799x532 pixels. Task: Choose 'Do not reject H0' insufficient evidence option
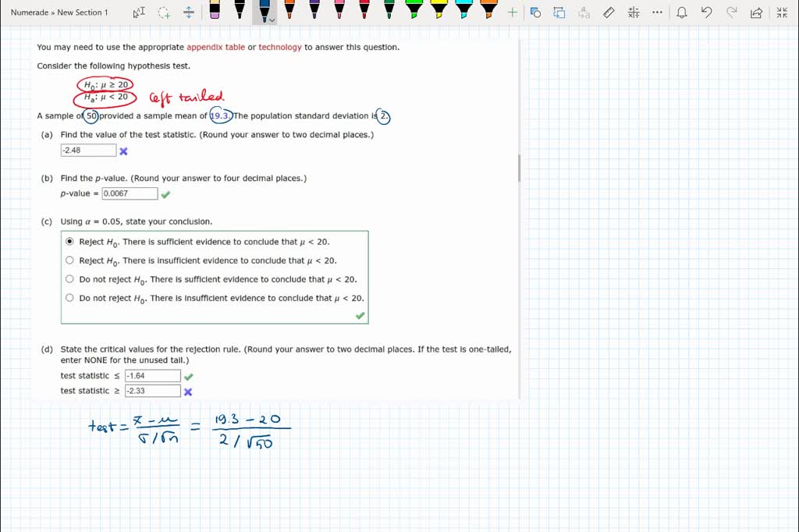[x=69, y=298]
